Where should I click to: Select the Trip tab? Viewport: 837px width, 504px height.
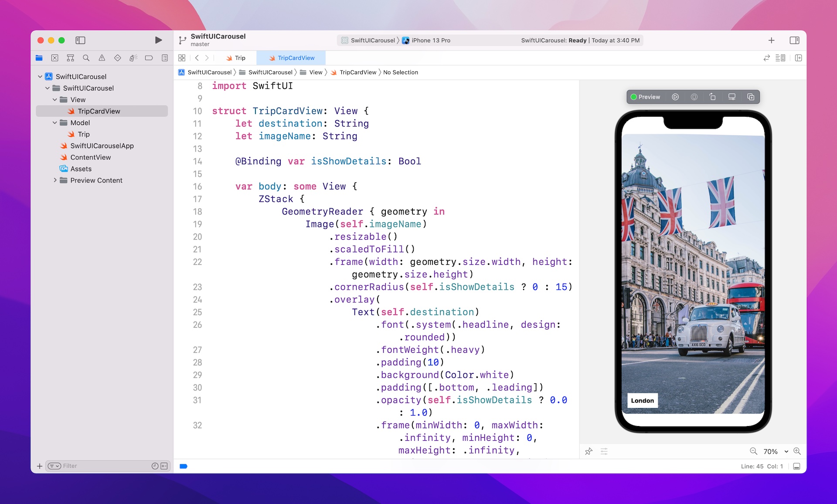coord(239,58)
